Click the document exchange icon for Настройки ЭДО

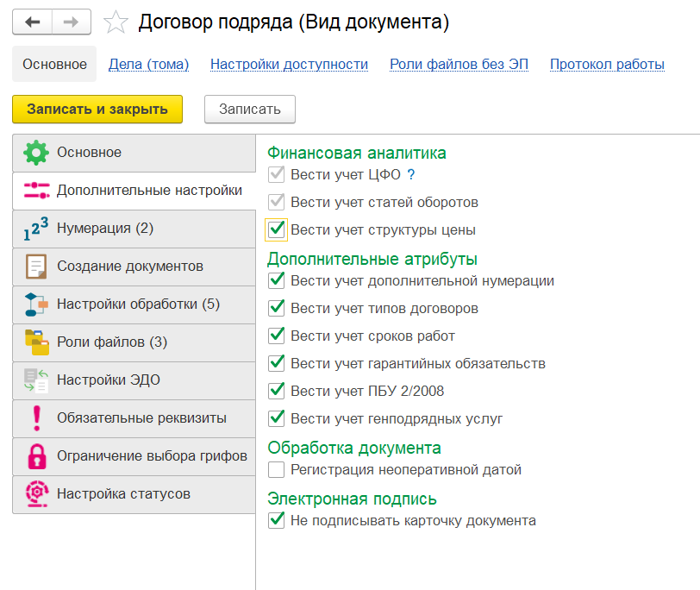(x=36, y=380)
